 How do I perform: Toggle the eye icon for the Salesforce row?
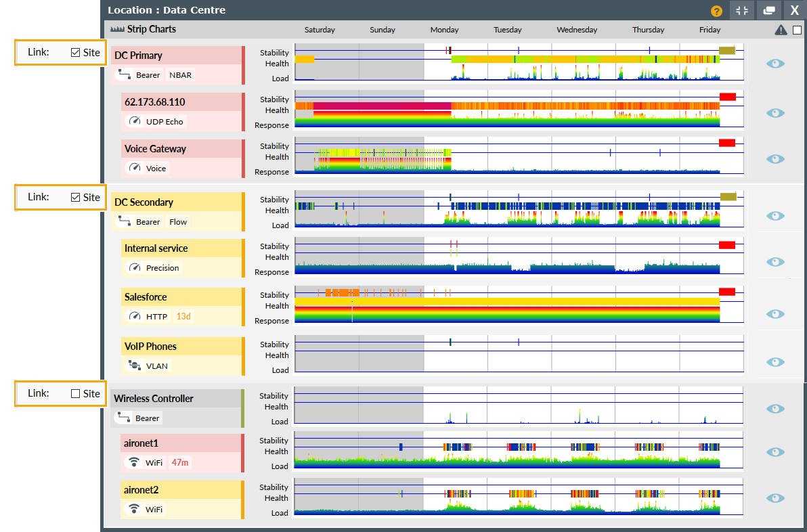[x=775, y=314]
